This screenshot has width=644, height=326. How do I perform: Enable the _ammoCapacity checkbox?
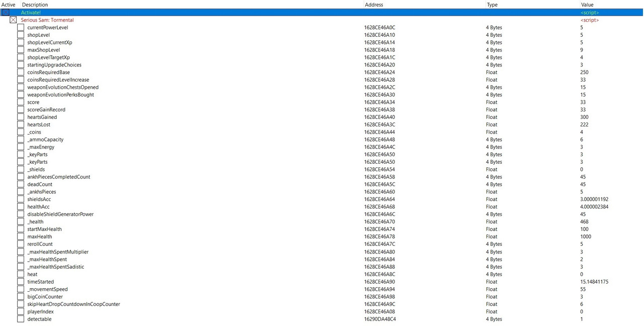21,140
